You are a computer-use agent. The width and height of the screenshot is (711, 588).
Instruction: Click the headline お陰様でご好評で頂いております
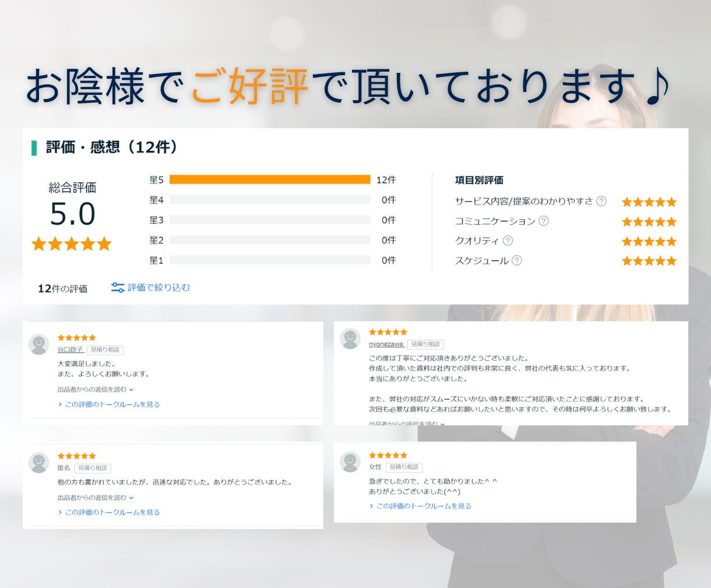[x=348, y=87]
